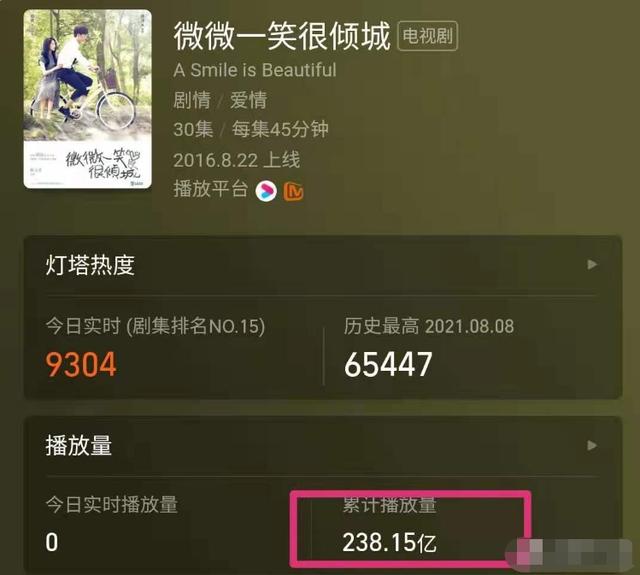Select the title 微微一笑很倾城
Image resolution: width=640 pixels, height=575 pixels.
[282, 36]
